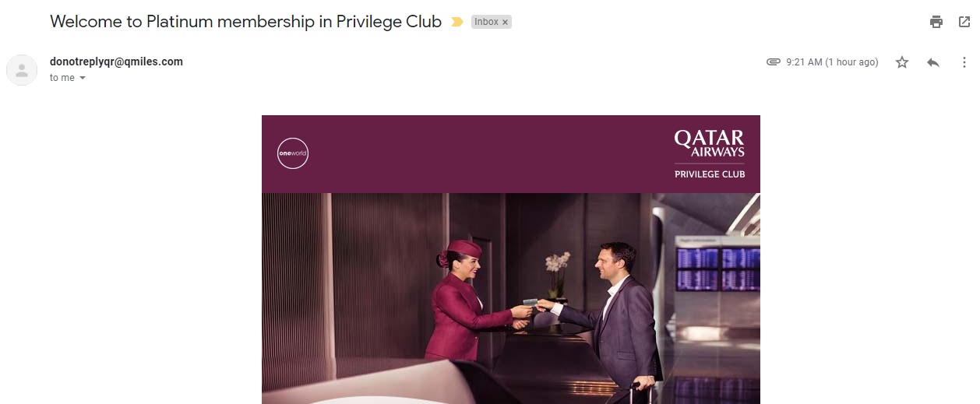Click the "to me" recipient text
Image resolution: width=980 pixels, height=404 pixels.
[62, 78]
